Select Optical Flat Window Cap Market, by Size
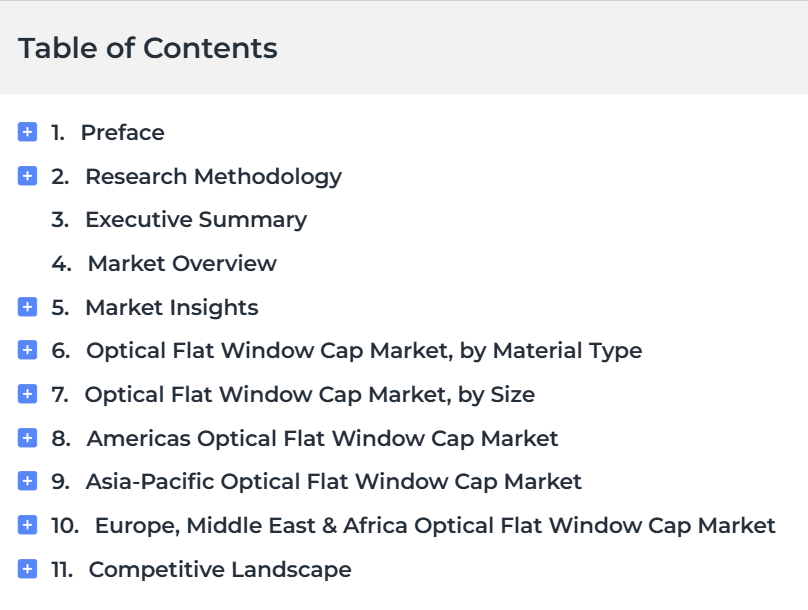Image resolution: width=808 pixels, height=610 pixels. tap(310, 395)
